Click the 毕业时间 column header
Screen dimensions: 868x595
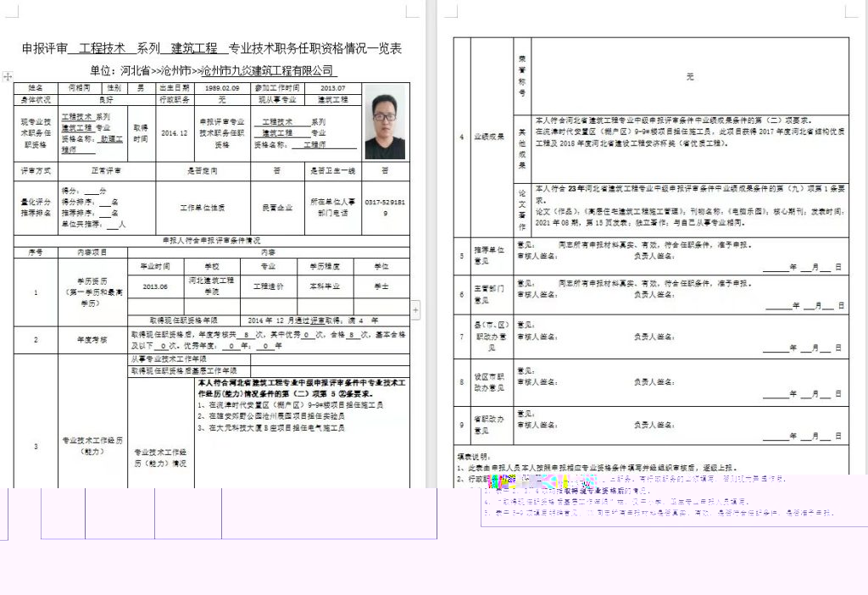pos(156,266)
